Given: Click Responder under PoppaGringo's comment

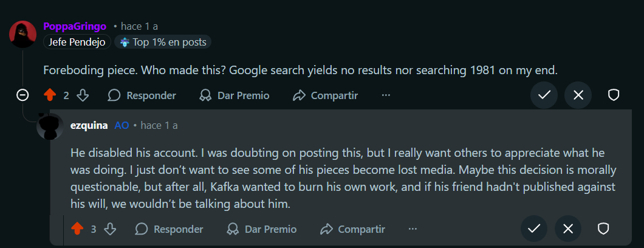Looking at the screenshot, I should 142,95.
